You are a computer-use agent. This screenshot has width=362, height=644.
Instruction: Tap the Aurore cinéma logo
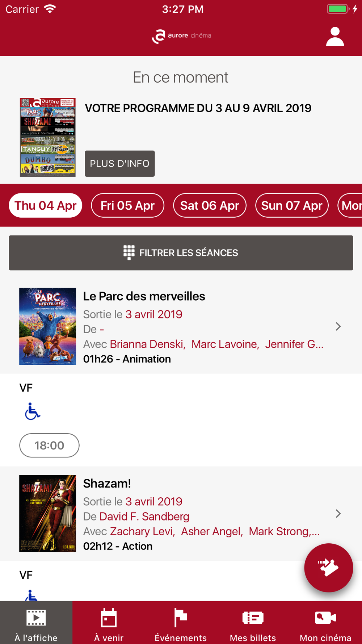pyautogui.click(x=181, y=36)
